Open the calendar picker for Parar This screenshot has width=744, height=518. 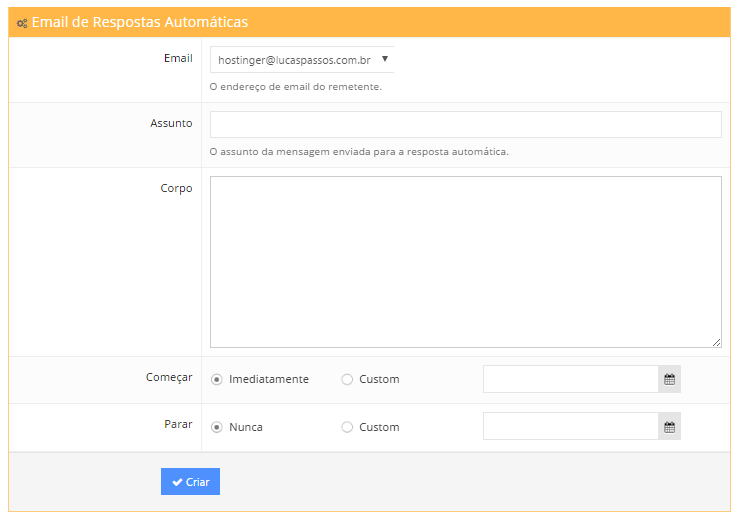669,427
